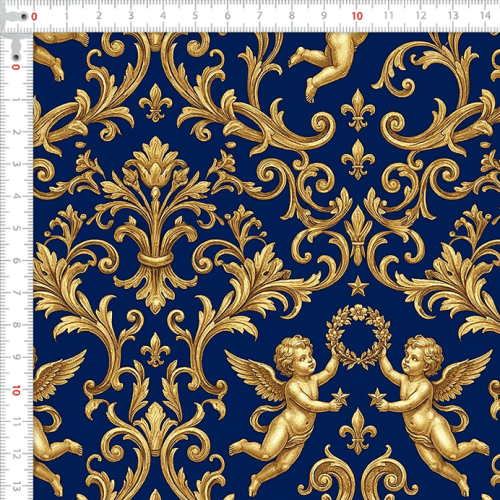Screen dimensions: 500x500
Task: Click the number 8 on the top ruler
Action: (x=292, y=16)
